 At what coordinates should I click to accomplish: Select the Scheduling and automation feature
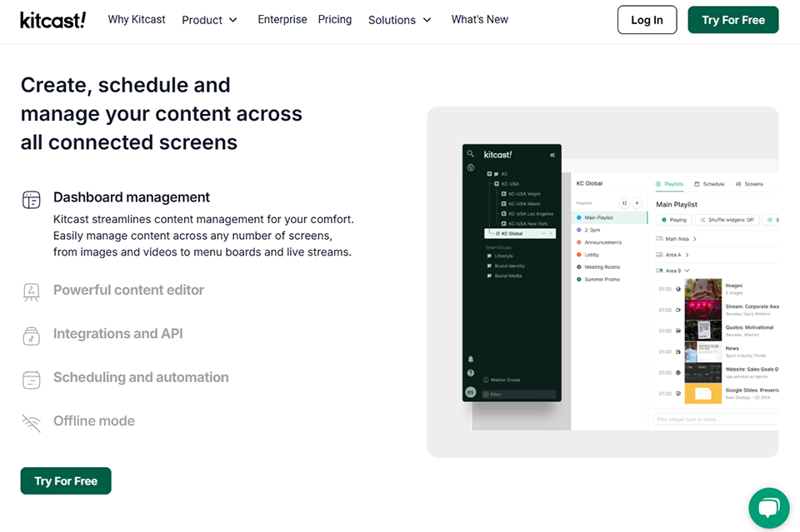tap(141, 377)
